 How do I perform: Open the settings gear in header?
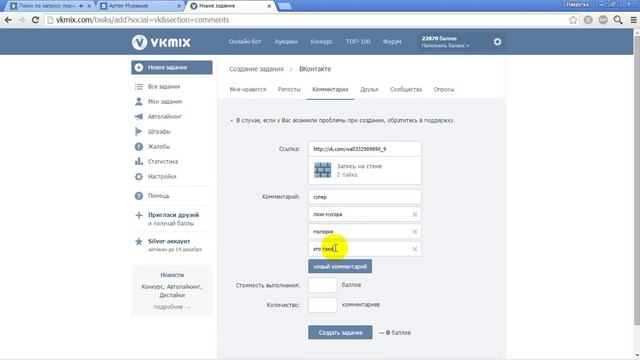tap(497, 42)
